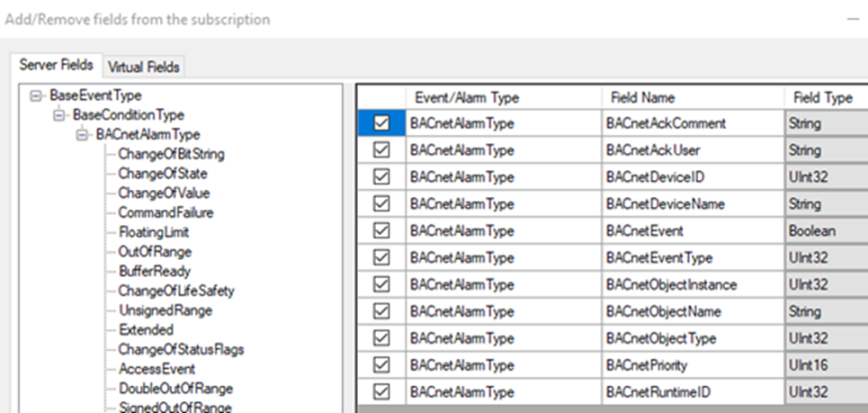This screenshot has width=868, height=413.
Task: Select ChangeOfStatusFlags tree item
Action: (x=181, y=349)
